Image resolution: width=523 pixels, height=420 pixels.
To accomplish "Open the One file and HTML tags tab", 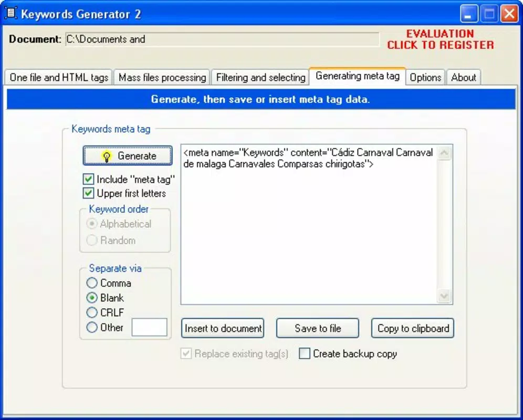I will click(x=59, y=77).
